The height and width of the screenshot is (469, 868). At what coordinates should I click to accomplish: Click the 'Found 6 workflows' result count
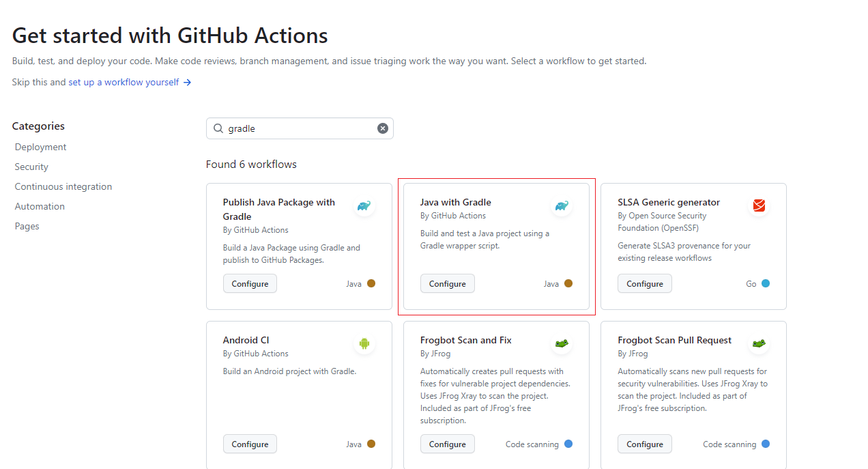pyautogui.click(x=251, y=164)
